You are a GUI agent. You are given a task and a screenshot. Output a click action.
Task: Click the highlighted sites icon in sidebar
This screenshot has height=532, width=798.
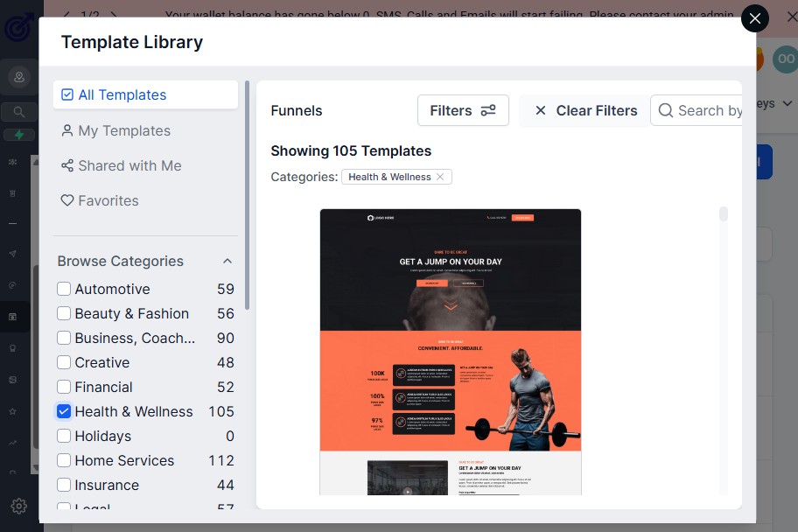[13, 317]
